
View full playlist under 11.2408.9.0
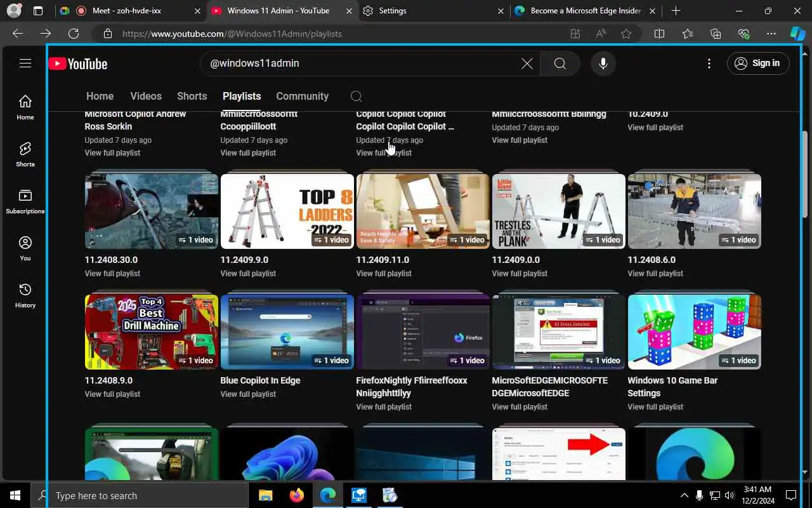tap(112, 394)
